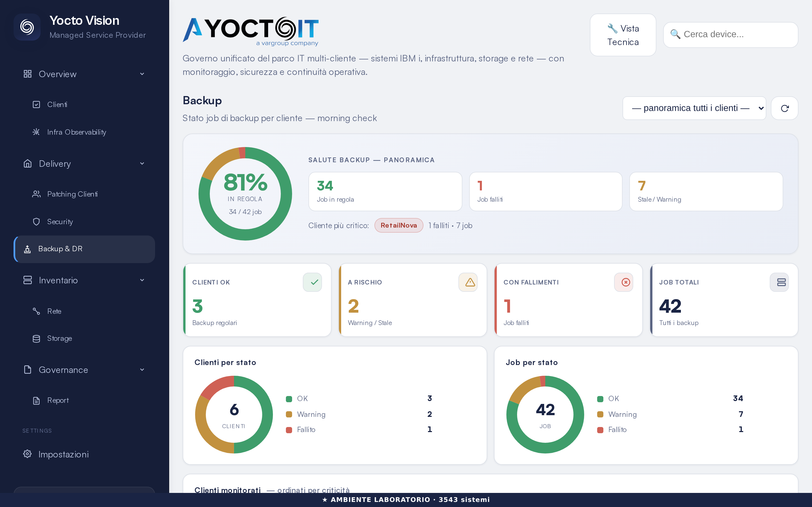Image resolution: width=812 pixels, height=507 pixels.
Task: Toggle the Inventario section chevron
Action: [x=142, y=280]
